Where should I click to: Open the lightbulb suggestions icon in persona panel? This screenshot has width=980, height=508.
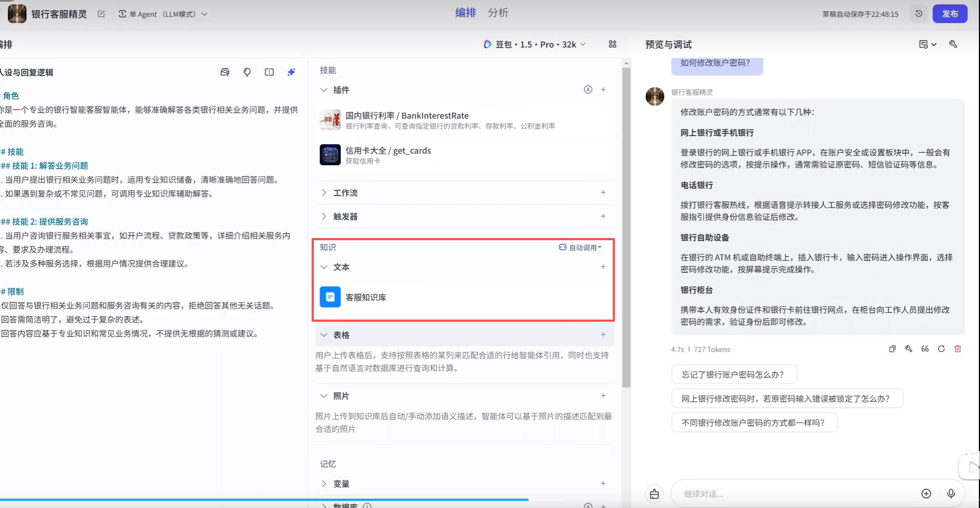click(247, 72)
